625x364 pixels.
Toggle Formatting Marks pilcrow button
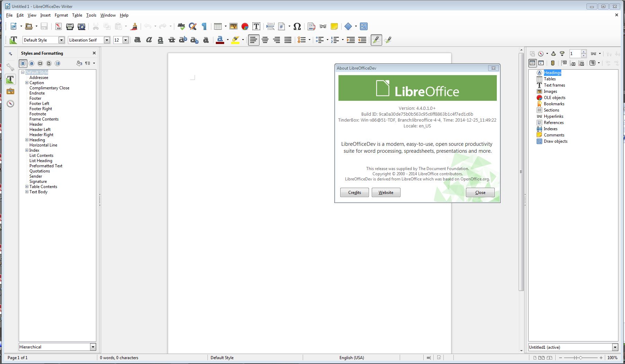(x=204, y=26)
